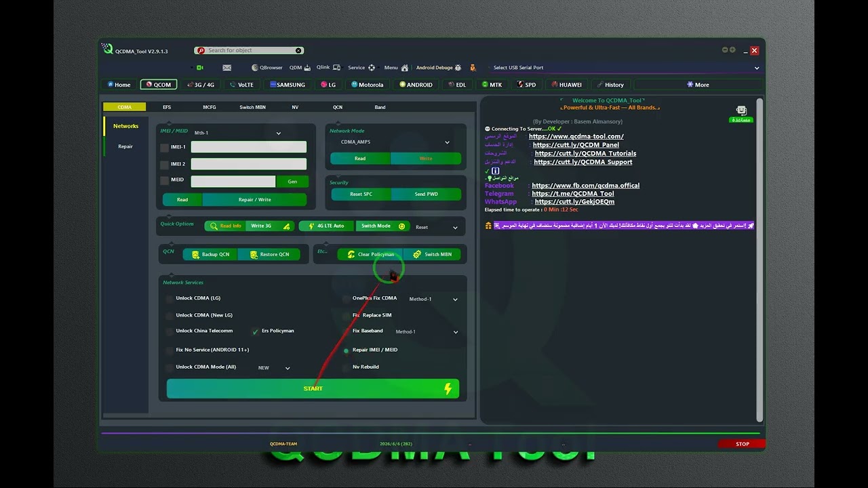868x488 pixels.
Task: Launch QBrowser from the top toolbar
Action: click(x=267, y=68)
